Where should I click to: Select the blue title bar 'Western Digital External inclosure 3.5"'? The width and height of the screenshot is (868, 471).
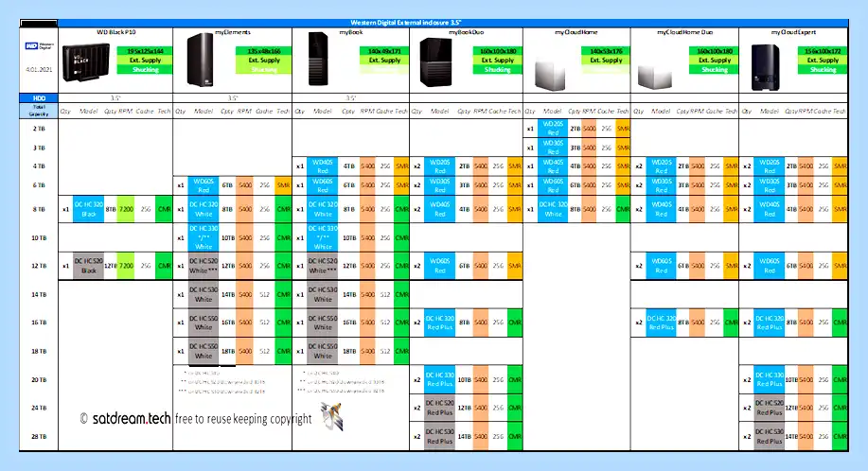coord(452,23)
